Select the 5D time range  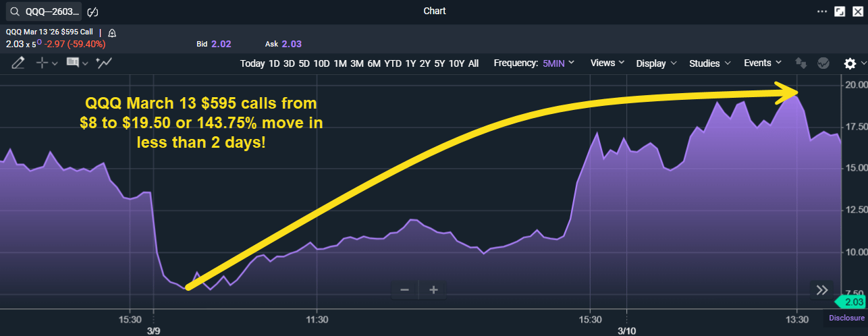pyautogui.click(x=304, y=63)
